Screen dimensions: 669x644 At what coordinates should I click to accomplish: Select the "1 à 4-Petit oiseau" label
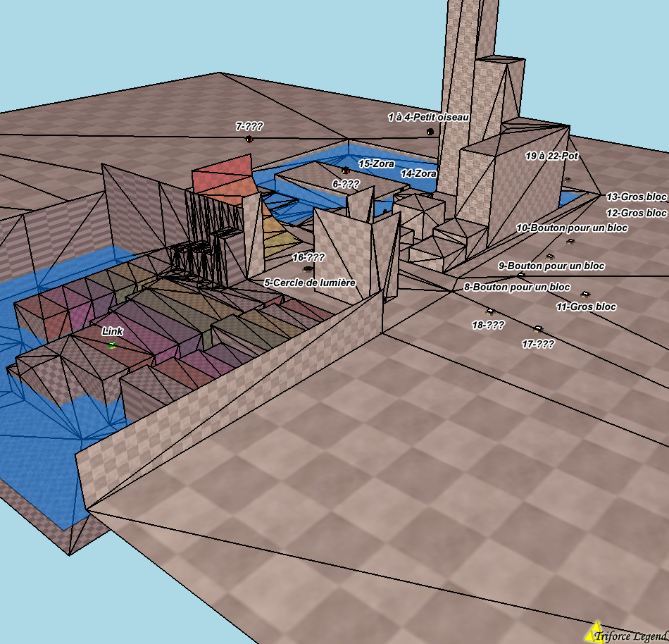429,117
